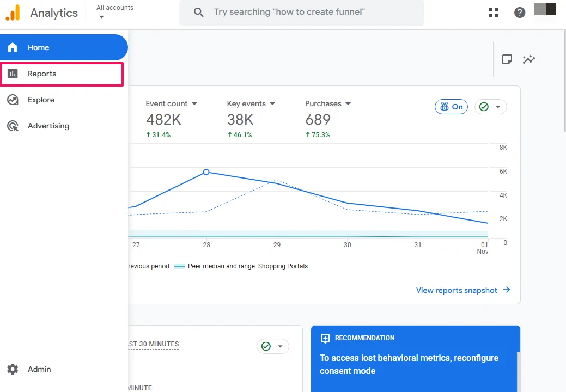Expand the Purchases metric dropdown
The image size is (566, 392).
point(348,103)
